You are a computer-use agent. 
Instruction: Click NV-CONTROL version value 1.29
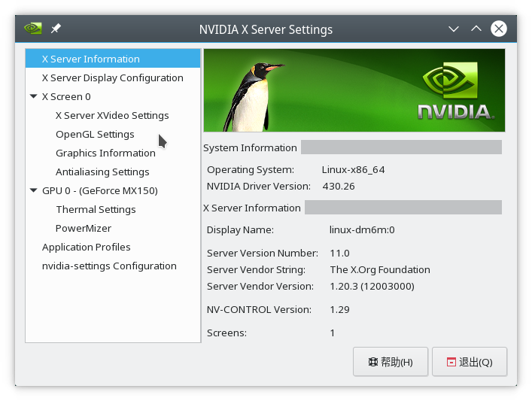[x=339, y=309]
